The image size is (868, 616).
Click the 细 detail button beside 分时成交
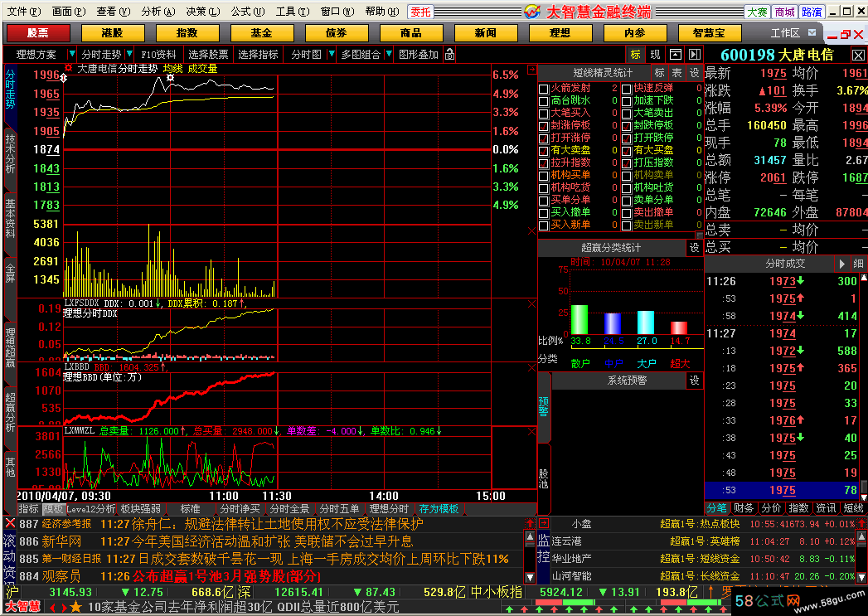coord(857,264)
